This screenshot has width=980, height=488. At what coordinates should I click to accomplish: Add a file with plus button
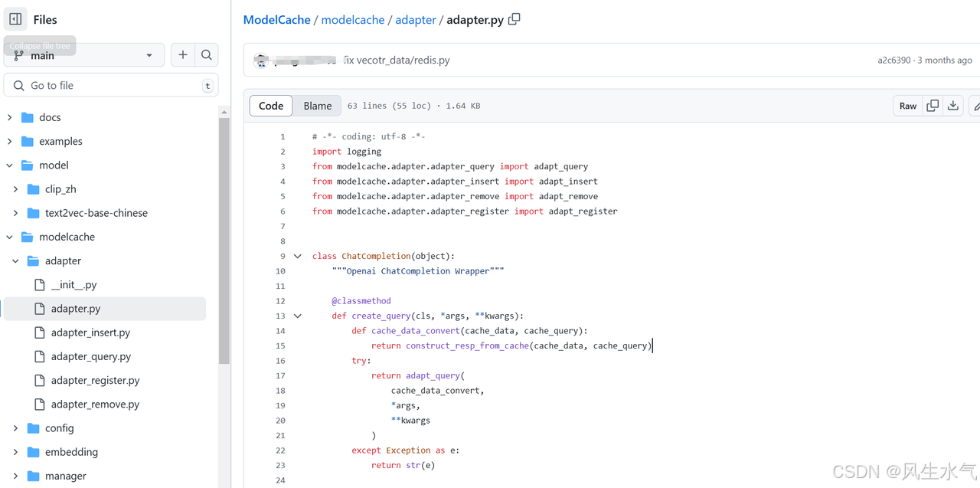tap(182, 55)
